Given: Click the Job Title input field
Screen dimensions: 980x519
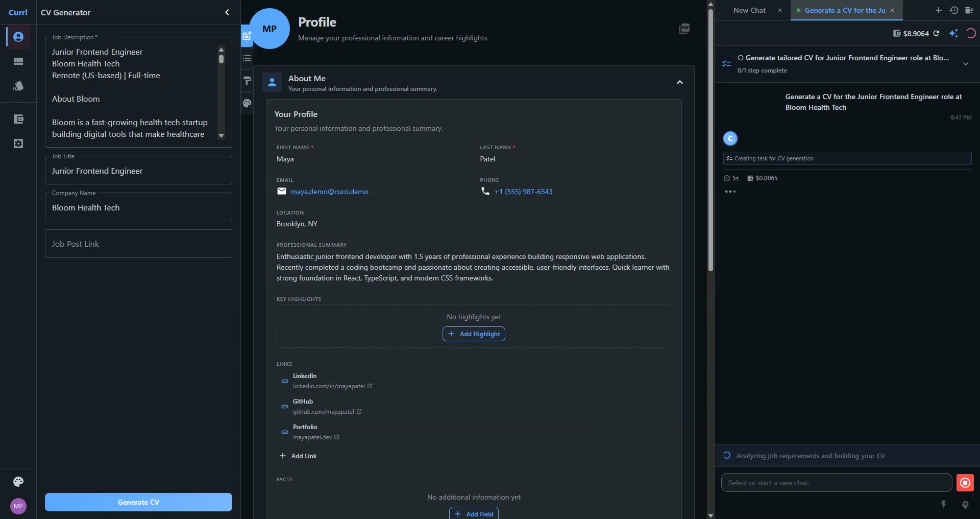Looking at the screenshot, I should (x=138, y=171).
